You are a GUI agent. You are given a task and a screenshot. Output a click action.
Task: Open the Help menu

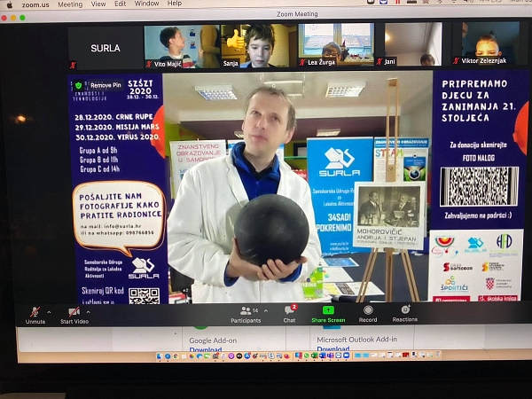(175, 4)
